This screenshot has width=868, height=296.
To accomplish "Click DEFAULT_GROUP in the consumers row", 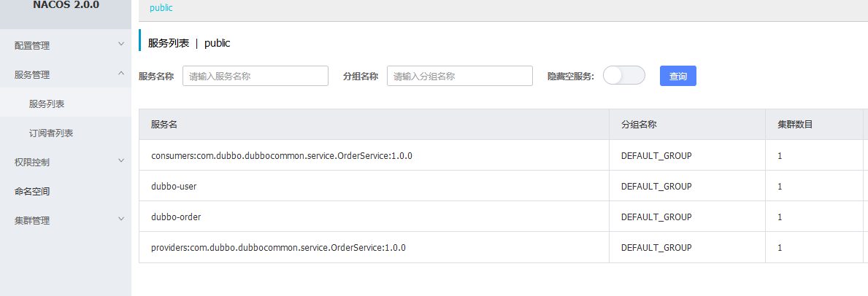I will pos(656,155).
